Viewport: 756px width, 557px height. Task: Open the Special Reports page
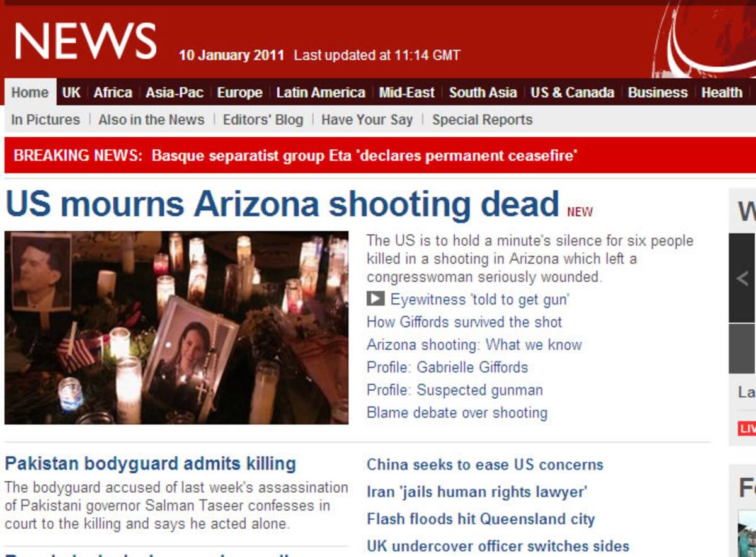[x=482, y=120]
